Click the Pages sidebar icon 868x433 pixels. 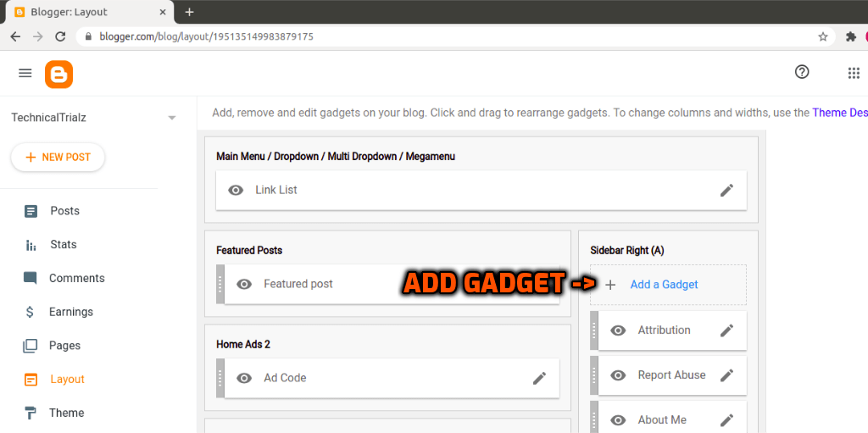(30, 346)
